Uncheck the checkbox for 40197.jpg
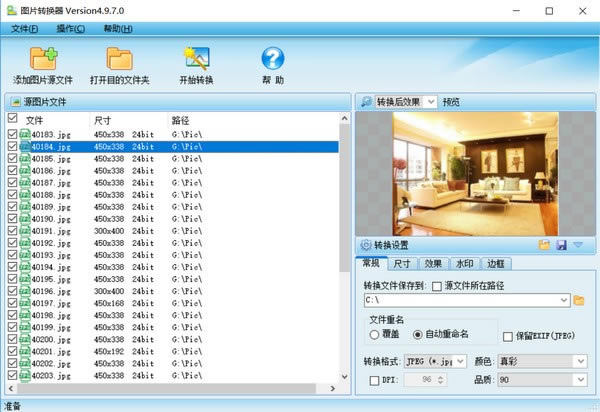This screenshot has width=600, height=412. click(12, 303)
